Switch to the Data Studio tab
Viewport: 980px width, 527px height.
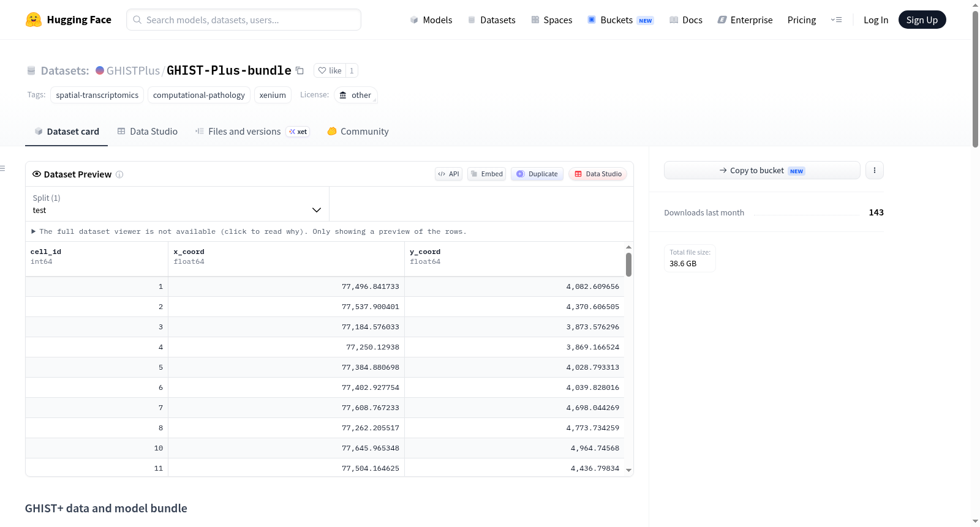[x=148, y=132]
